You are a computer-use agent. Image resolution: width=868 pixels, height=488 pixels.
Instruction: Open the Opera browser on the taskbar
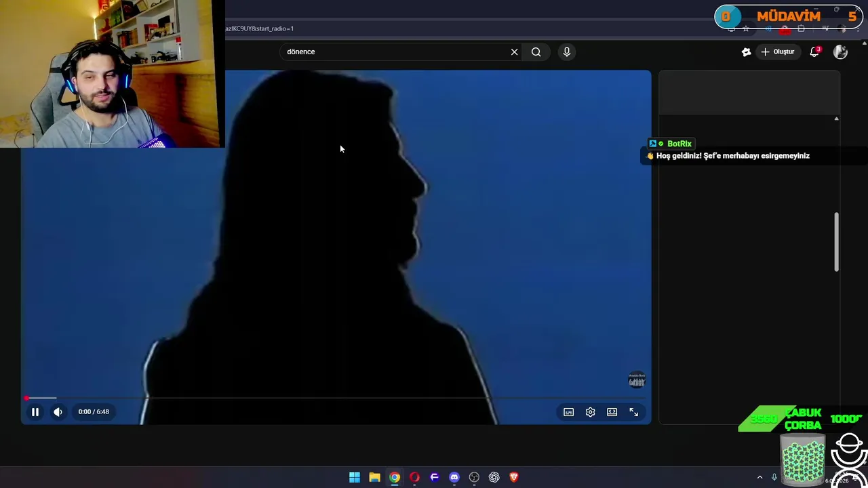point(414,477)
